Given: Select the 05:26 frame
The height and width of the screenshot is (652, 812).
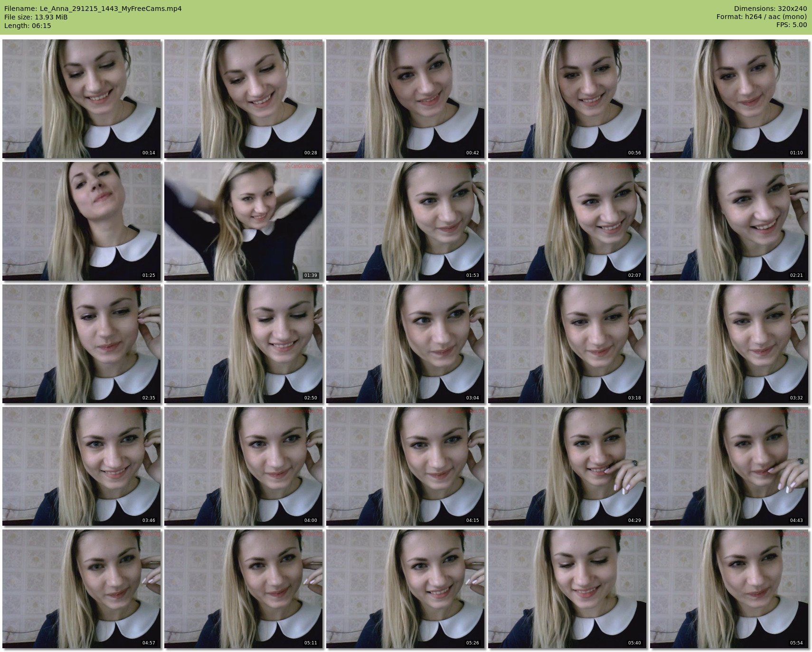Looking at the screenshot, I should 405,589.
